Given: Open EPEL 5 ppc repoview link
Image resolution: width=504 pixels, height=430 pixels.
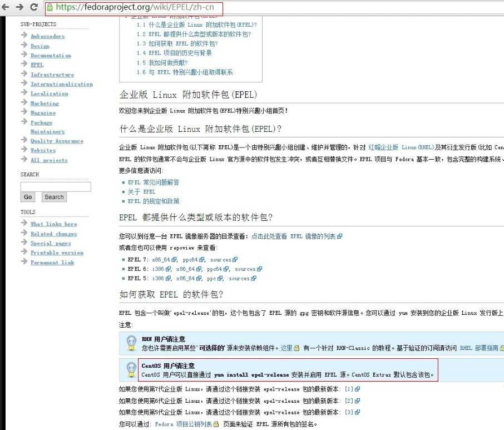Looking at the screenshot, I should pyautogui.click(x=215, y=278).
